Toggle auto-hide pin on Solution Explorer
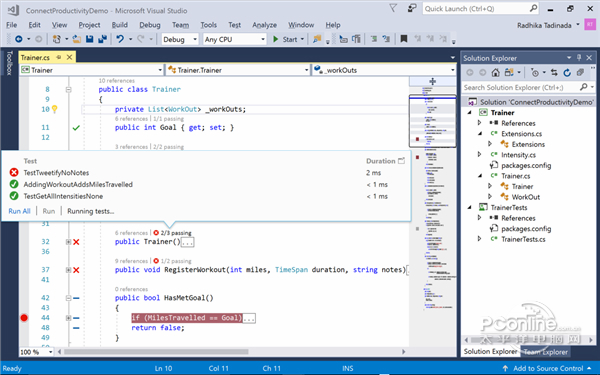The height and width of the screenshot is (375, 600). click(x=579, y=57)
